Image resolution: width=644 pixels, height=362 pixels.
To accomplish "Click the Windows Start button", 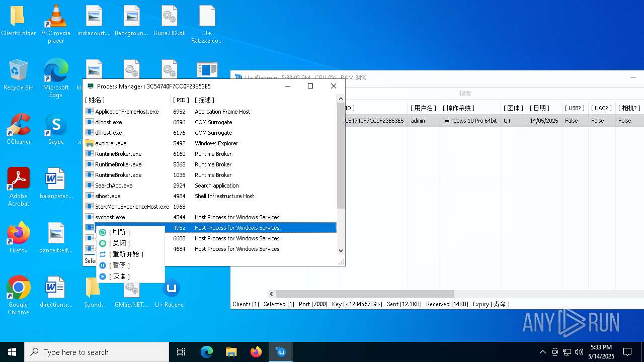I will 12,352.
